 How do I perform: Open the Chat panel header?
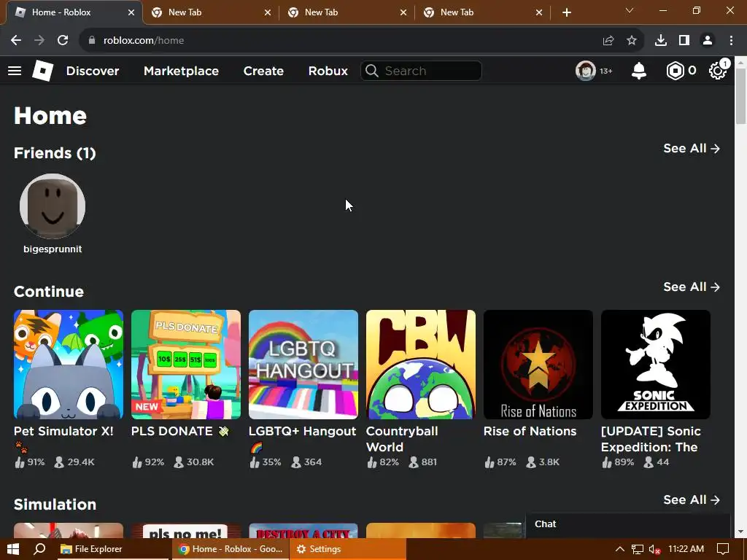tap(628, 524)
